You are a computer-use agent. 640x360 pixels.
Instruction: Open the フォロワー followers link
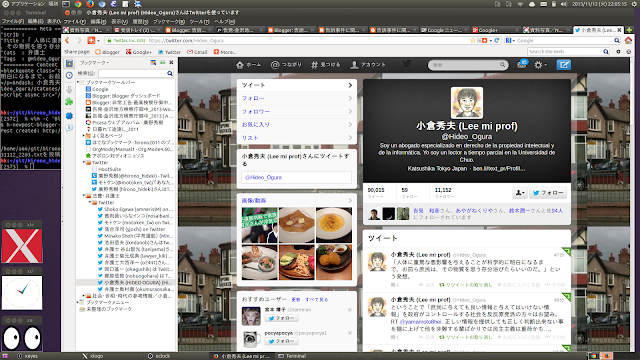pyautogui.click(x=256, y=111)
